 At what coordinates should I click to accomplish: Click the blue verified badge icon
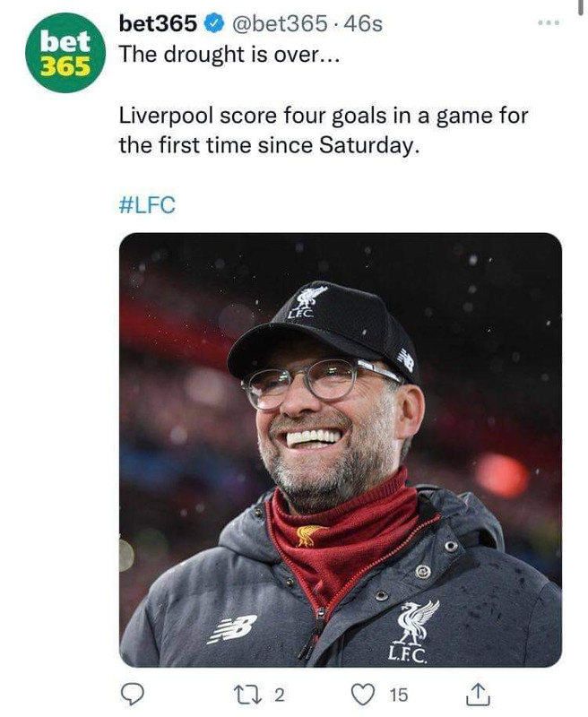point(215,24)
